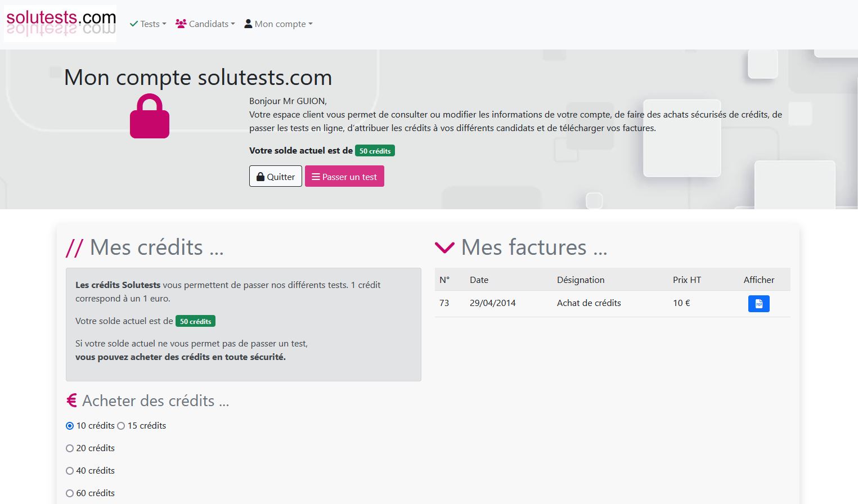Click the date 29/04/2014 cell
Viewport: 858px width, 504px height.
(493, 303)
